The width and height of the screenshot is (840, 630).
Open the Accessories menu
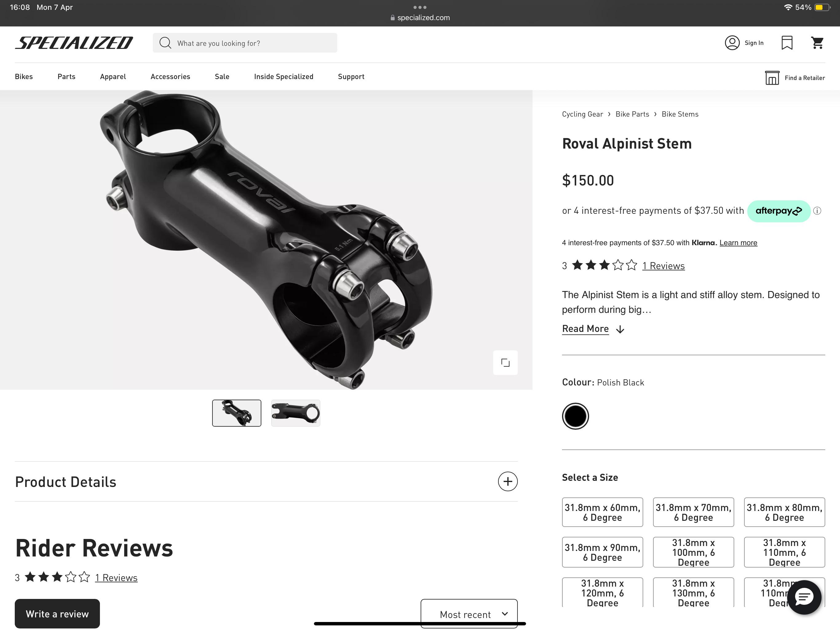coord(170,76)
